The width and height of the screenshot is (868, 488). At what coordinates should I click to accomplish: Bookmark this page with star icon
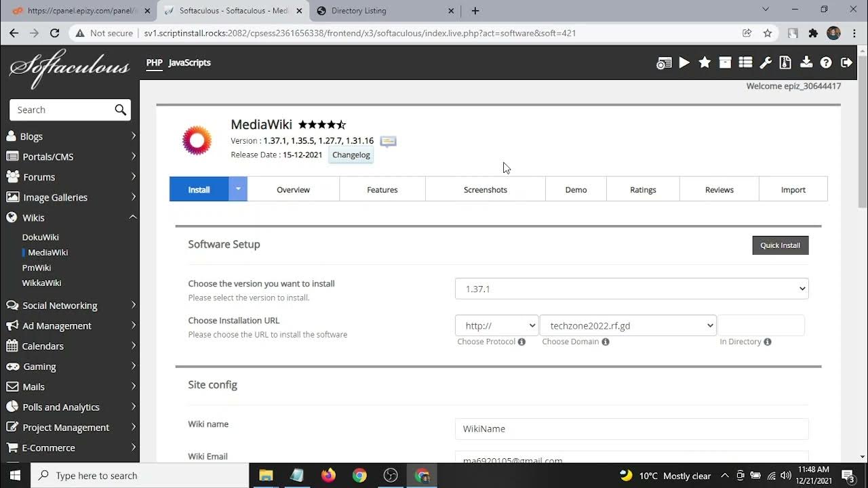[x=768, y=33]
